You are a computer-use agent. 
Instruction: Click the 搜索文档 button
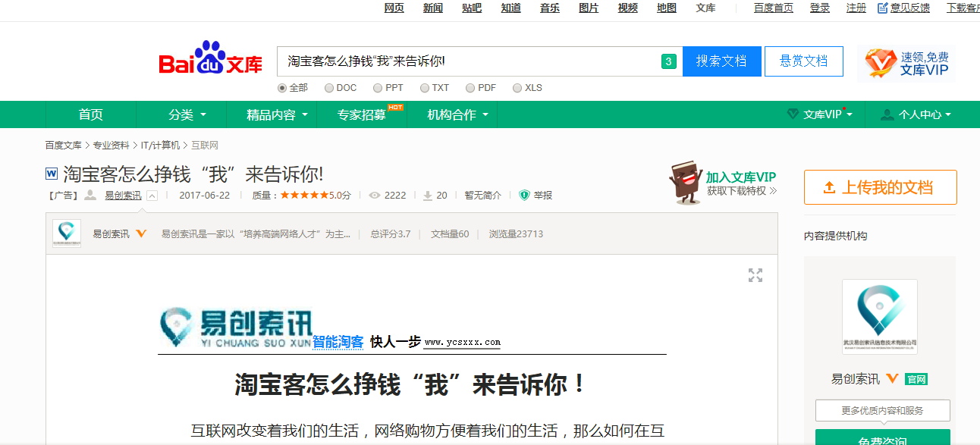point(721,61)
